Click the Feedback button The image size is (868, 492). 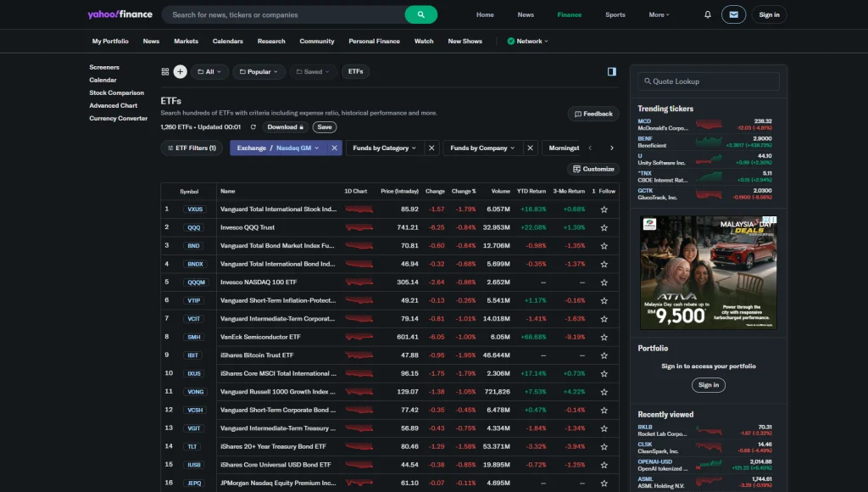tap(593, 114)
